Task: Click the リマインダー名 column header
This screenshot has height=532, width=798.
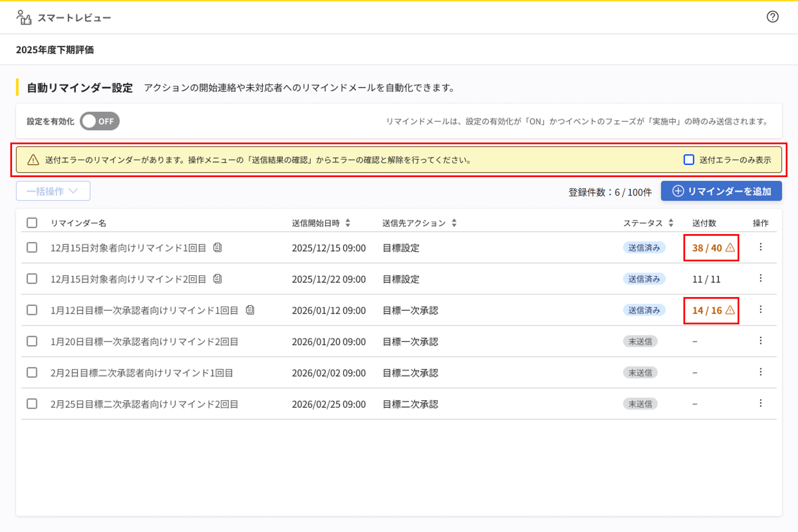Action: (78, 223)
